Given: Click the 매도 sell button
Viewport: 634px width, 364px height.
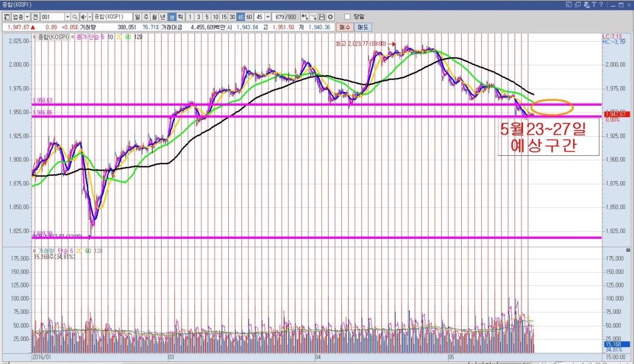Looking at the screenshot, I should (362, 27).
